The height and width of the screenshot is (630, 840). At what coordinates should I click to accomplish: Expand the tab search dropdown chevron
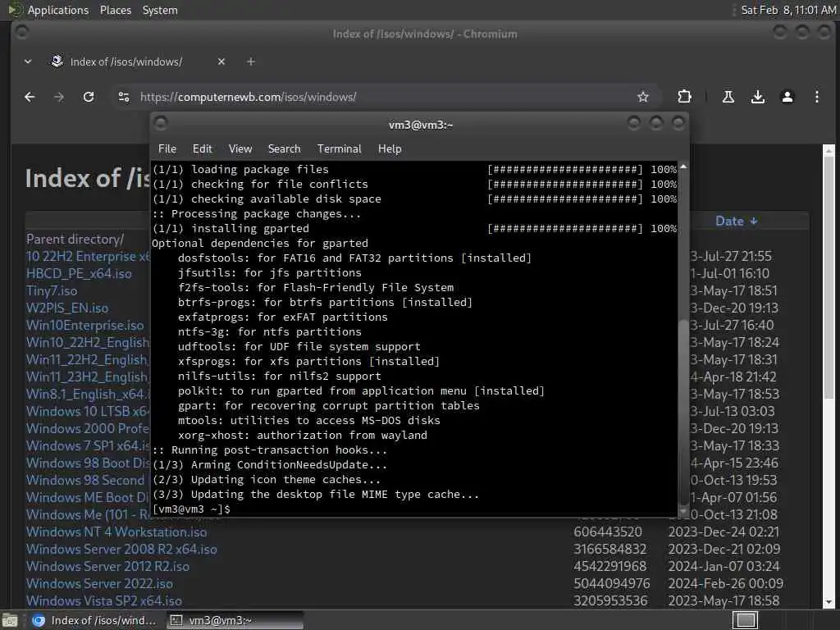coord(28,62)
